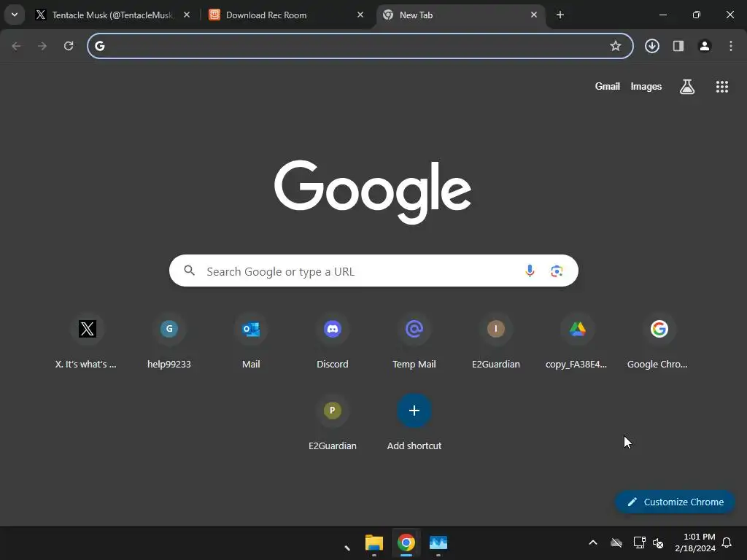Open the help99233 shortcut
Image resolution: width=747 pixels, height=560 pixels.
click(x=169, y=341)
